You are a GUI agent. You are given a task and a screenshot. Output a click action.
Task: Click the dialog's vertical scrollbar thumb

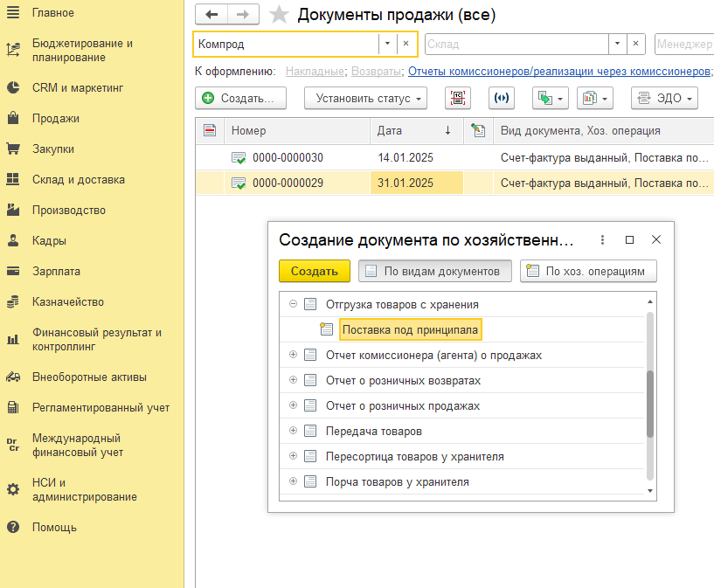point(649,405)
